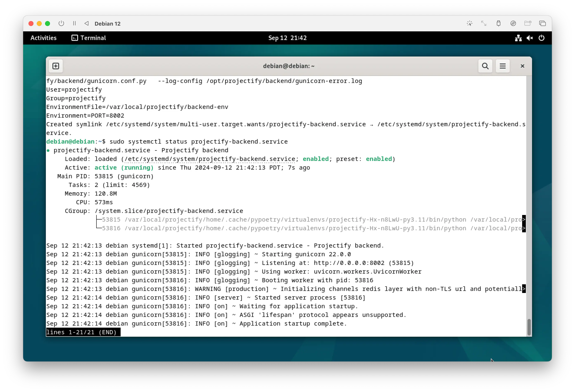This screenshot has width=575, height=392.
Task: Click the VM resize arrows icon
Action: click(484, 24)
